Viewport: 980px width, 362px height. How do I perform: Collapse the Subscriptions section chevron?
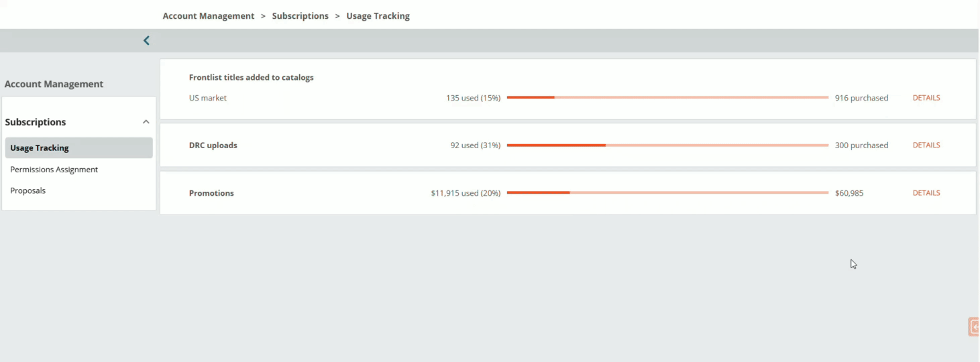[146, 122]
